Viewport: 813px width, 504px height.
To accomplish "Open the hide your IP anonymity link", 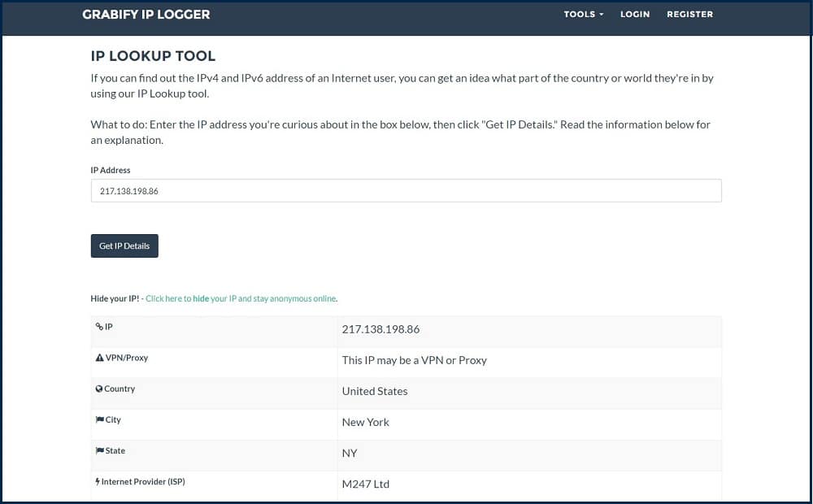I will [240, 298].
